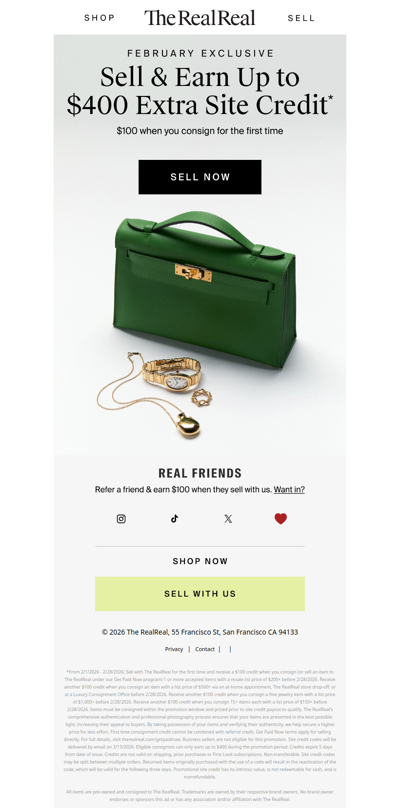This screenshot has height=808, width=400.
Task: Click the '$400 Extra Site Credit' headline
Action: (x=199, y=105)
